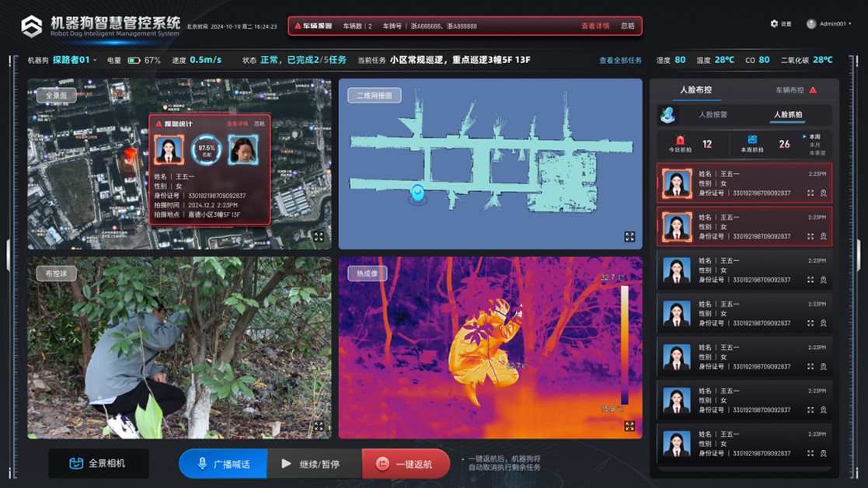Click the 二维网格图 panel label
This screenshot has height=488, width=868.
click(375, 95)
